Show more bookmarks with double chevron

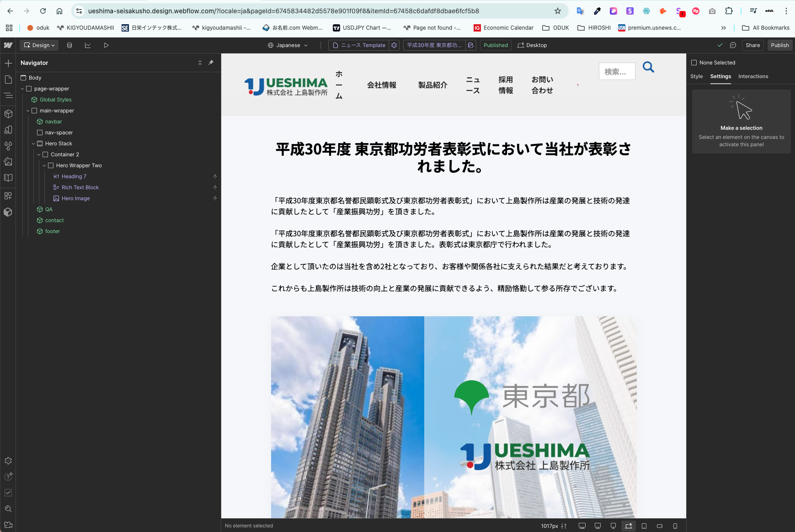[x=724, y=28]
